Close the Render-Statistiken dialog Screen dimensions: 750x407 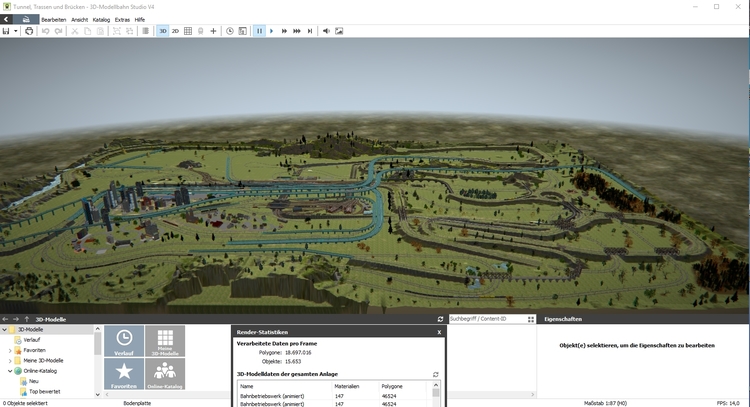pos(439,332)
